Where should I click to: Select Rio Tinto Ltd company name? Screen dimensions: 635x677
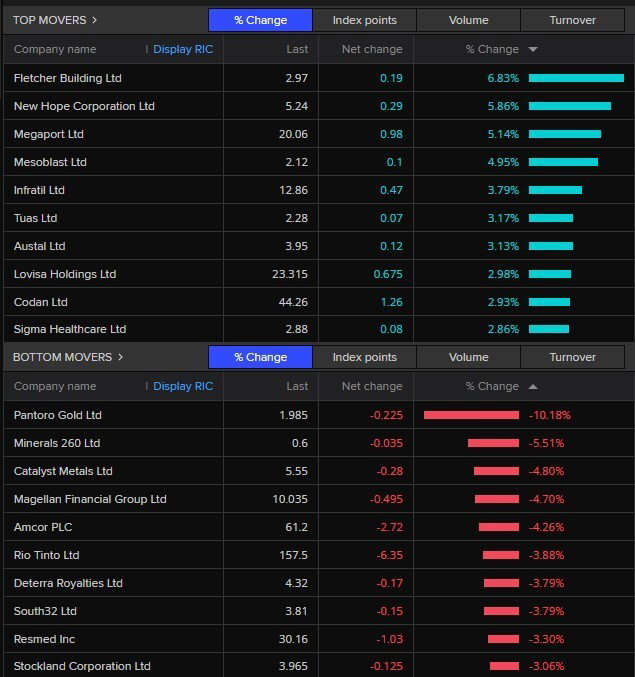point(47,555)
